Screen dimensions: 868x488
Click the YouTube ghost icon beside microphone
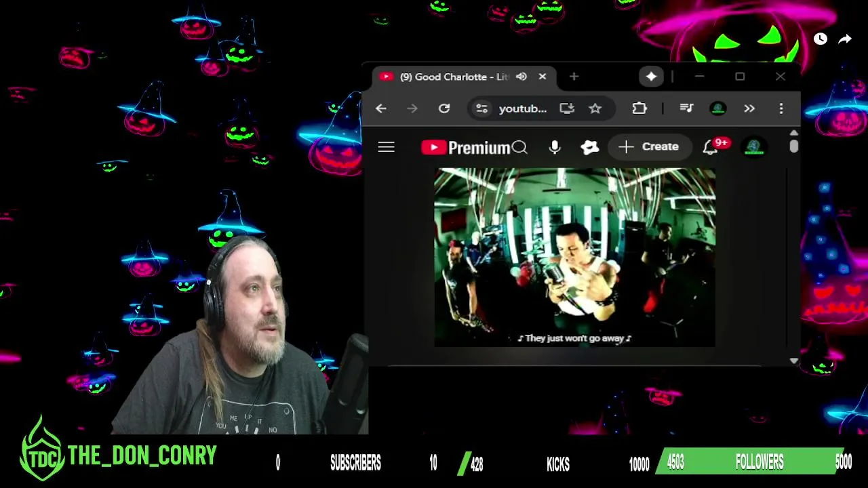(x=590, y=147)
